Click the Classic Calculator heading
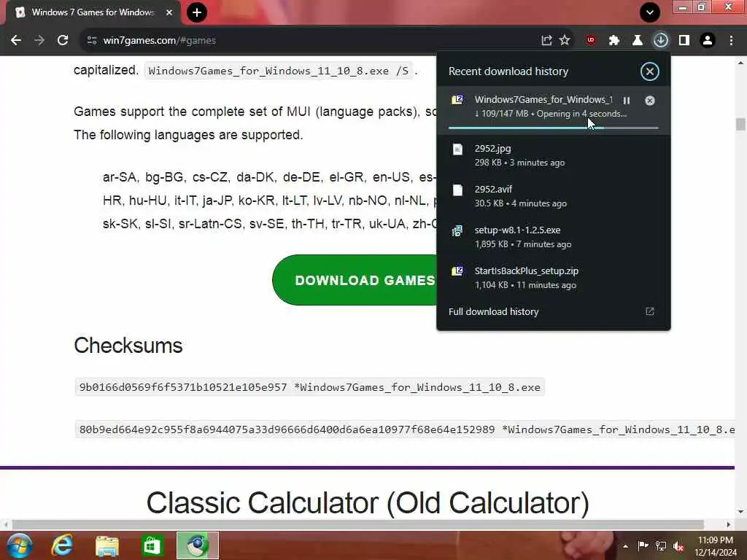The width and height of the screenshot is (747, 560). point(368,503)
